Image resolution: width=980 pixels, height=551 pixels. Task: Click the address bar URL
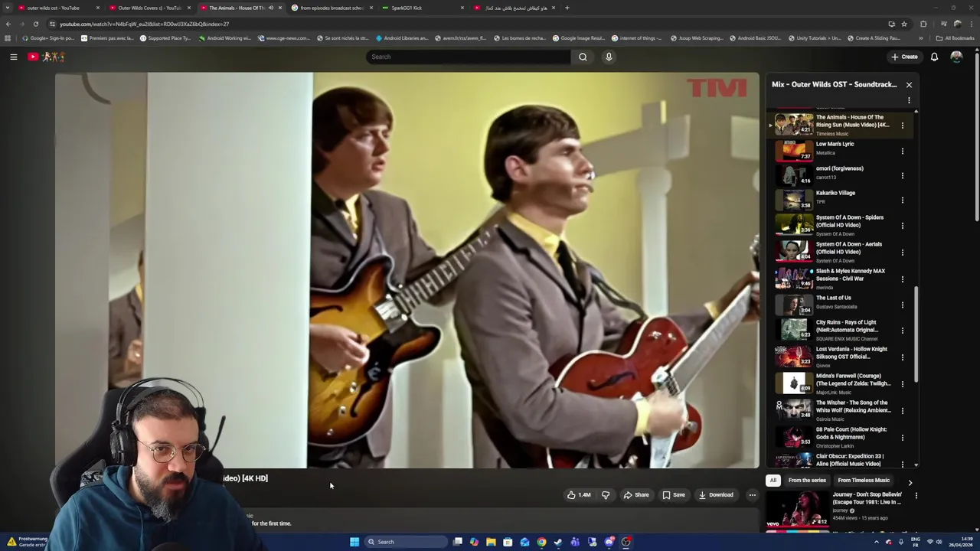click(145, 24)
